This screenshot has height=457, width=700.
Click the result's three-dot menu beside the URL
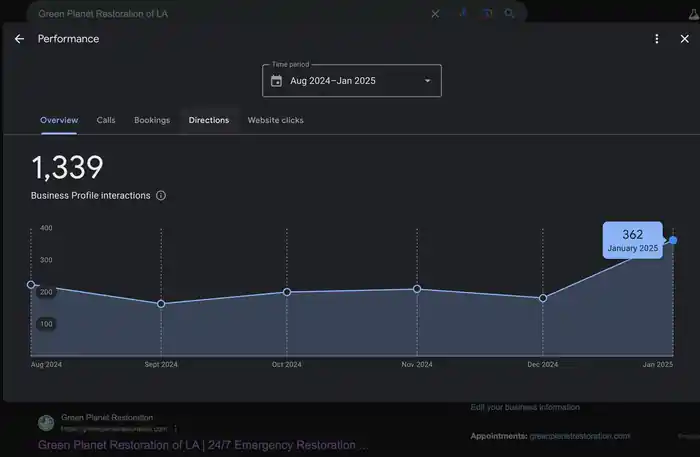175,429
